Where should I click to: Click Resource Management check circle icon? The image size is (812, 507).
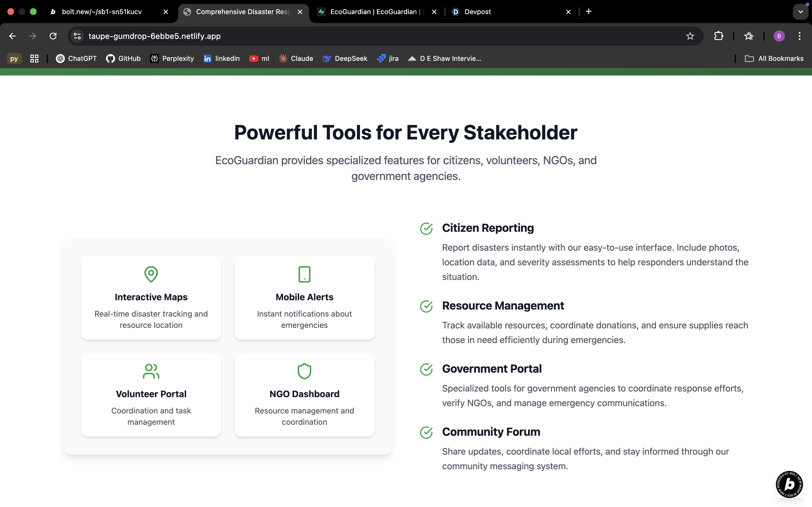[426, 306]
